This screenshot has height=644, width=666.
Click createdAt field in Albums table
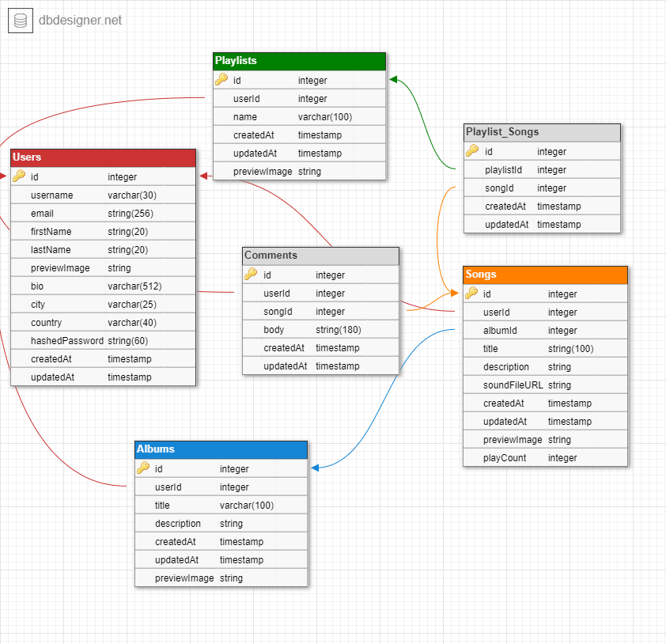coord(176,543)
